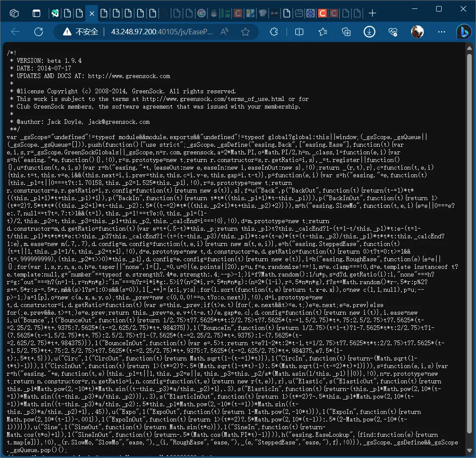Close the current active tab

92,13
